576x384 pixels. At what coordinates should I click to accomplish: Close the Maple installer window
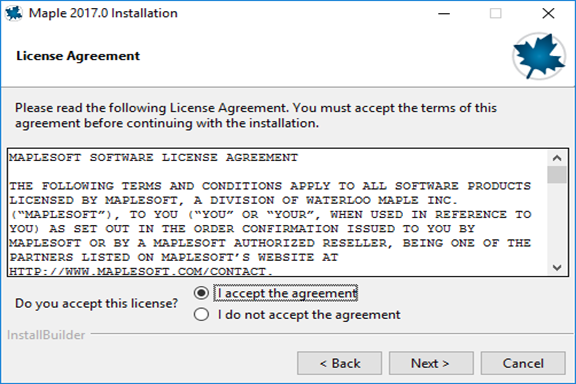coord(548,14)
